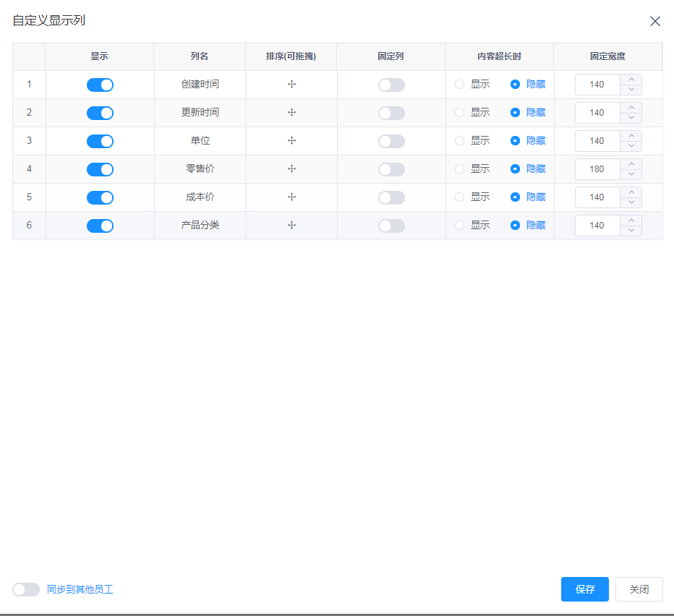Decrease fixed width for 零售价 using down arrow

point(631,174)
